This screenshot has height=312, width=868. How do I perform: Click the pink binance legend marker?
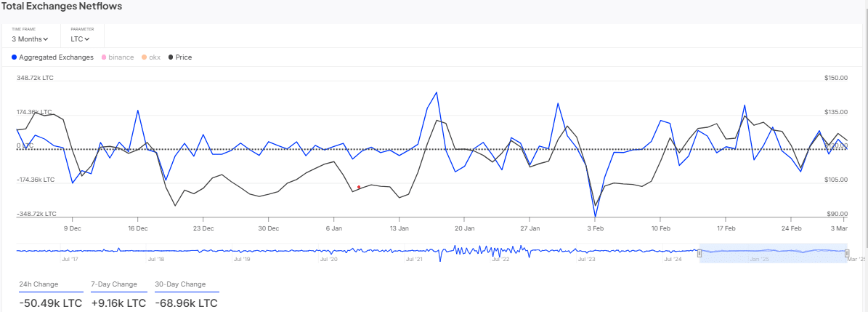pyautogui.click(x=104, y=57)
